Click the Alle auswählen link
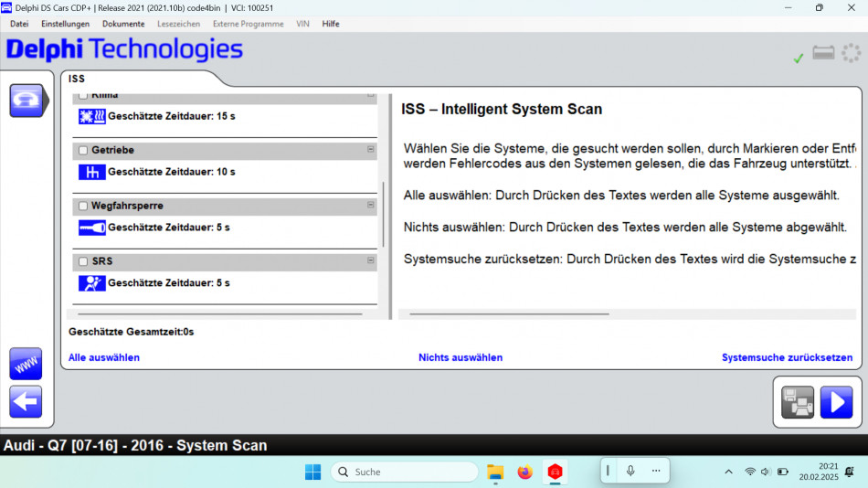Screen dimensions: 868x488 tap(104, 358)
